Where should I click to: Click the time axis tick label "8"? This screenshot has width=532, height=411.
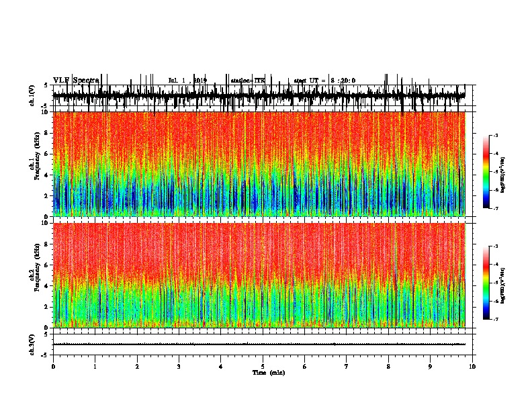388,367
